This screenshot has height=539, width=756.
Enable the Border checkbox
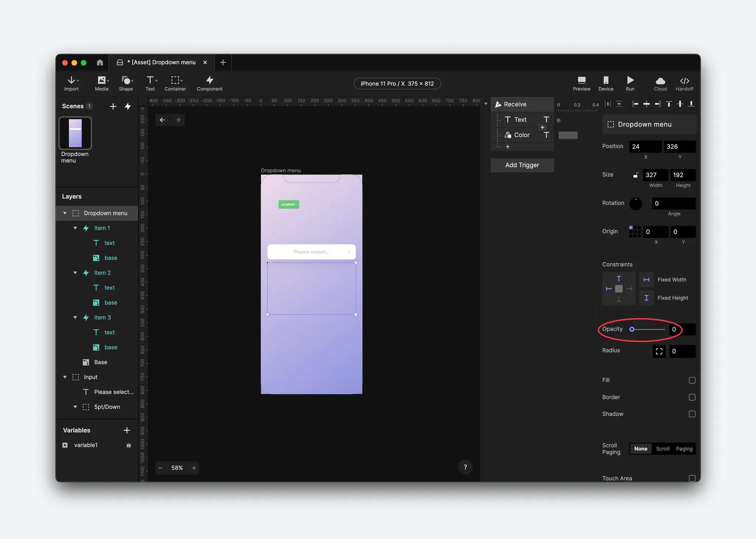(692, 397)
